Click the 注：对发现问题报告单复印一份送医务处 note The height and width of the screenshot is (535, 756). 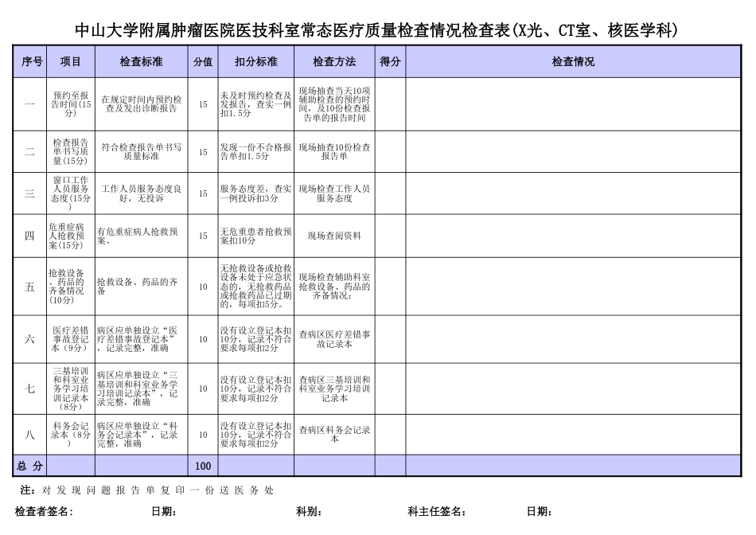[x=147, y=490]
